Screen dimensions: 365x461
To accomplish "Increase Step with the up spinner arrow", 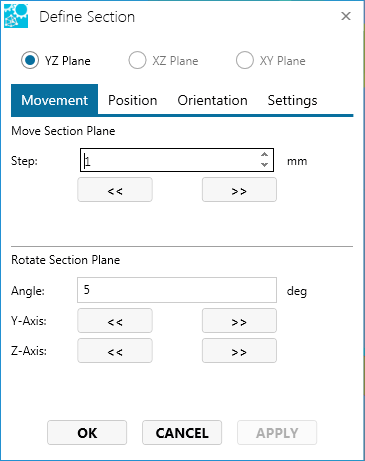I will point(265,155).
